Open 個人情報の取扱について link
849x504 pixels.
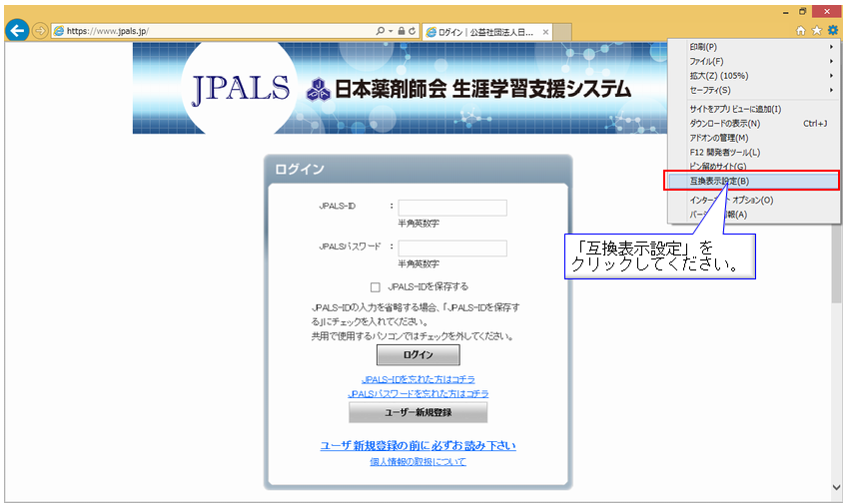click(418, 462)
